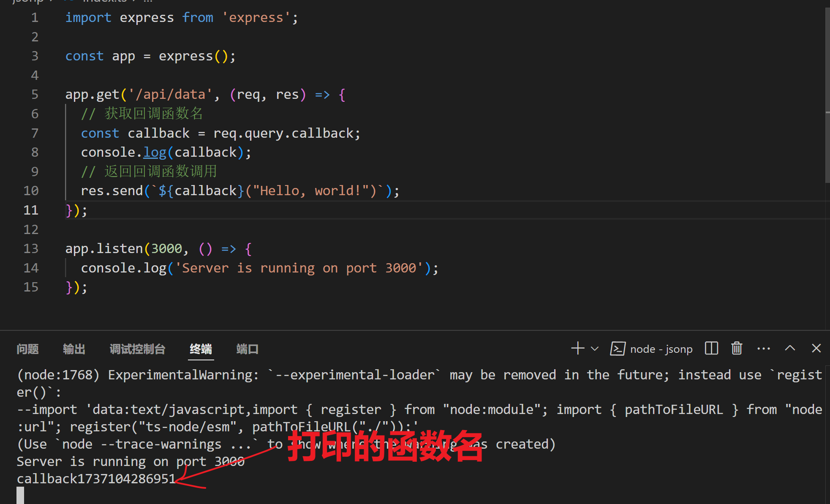Screen dimensions: 830x504
Task: Click line number 5 in the gutter
Action: [x=35, y=95]
